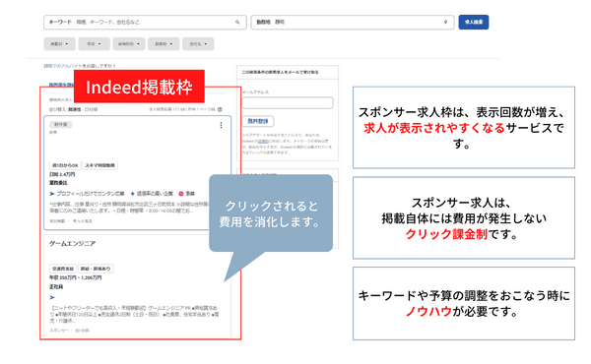Click the blue arrow icon beside プロフィールだけでカンタン応募

[52, 194]
